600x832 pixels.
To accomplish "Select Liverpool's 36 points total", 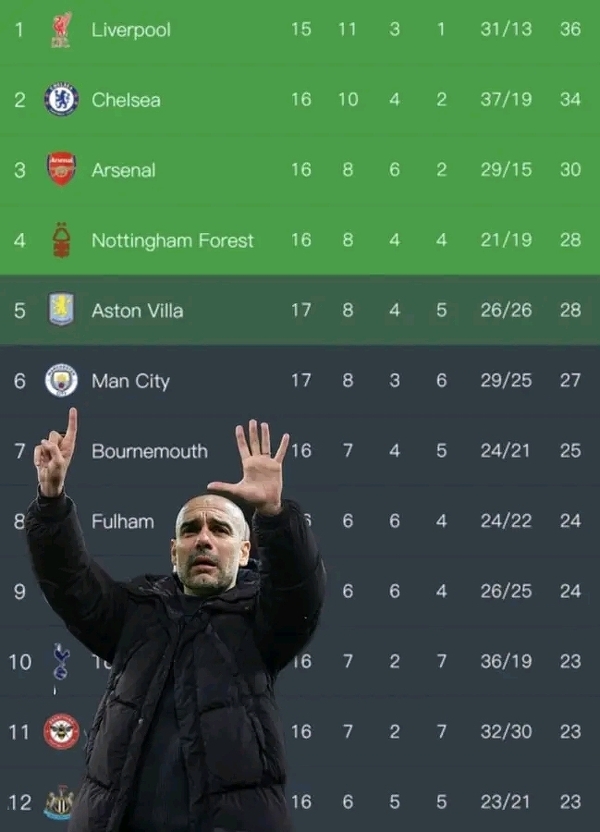I will click(x=570, y=30).
